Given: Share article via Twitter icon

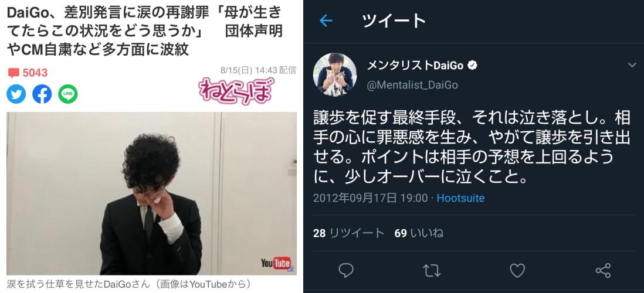Looking at the screenshot, I should [16, 94].
